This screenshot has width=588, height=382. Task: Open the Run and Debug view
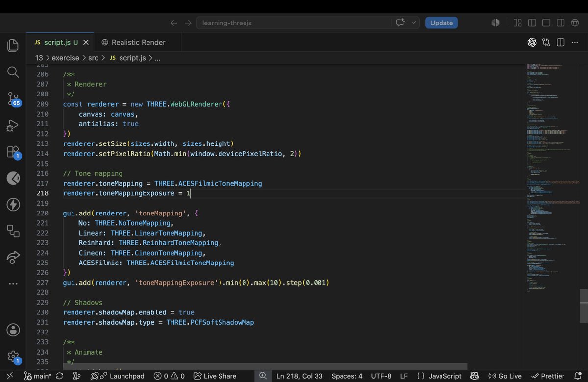(x=13, y=125)
